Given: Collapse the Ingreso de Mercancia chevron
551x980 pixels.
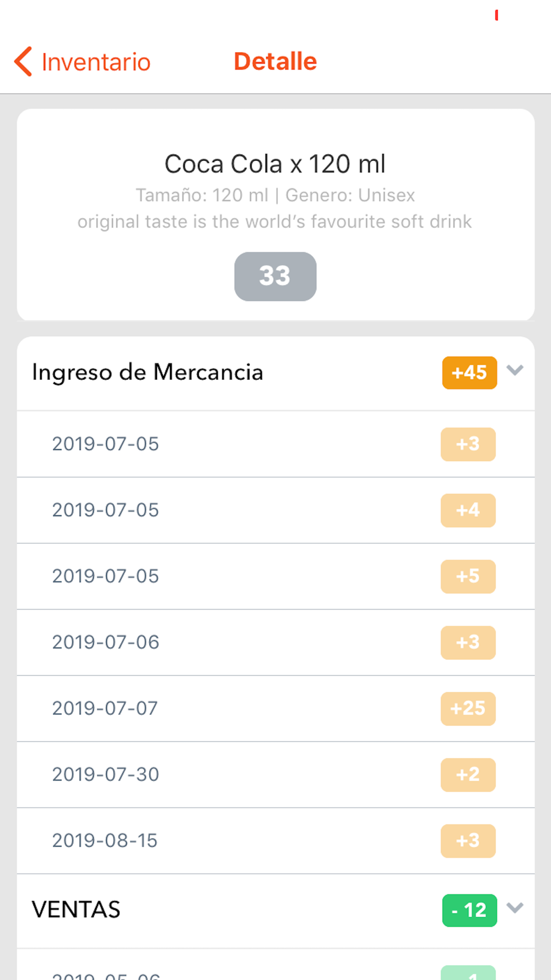Looking at the screenshot, I should [x=515, y=370].
